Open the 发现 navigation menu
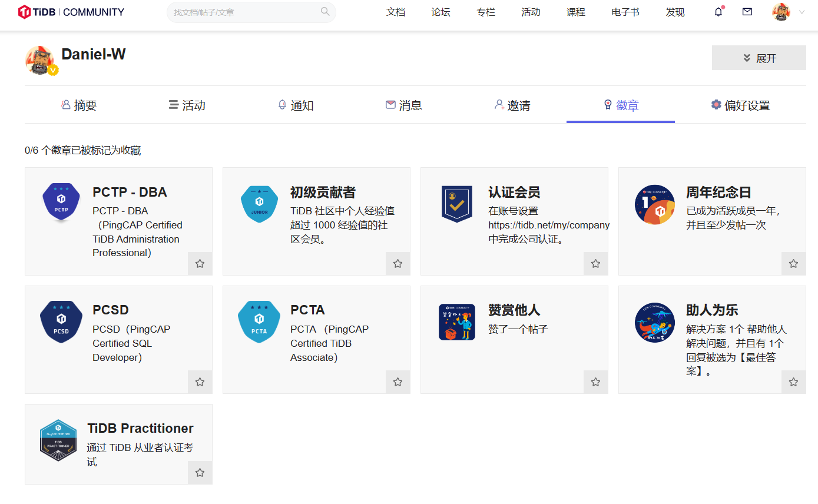The image size is (818, 504). tap(675, 12)
